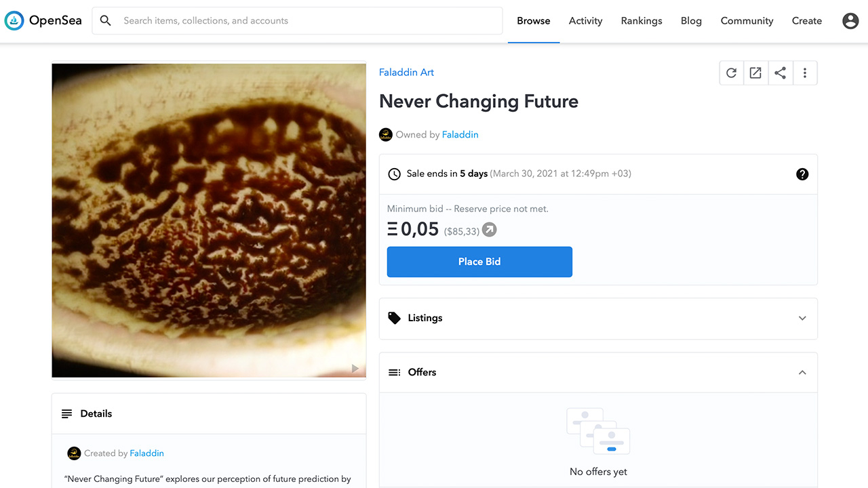This screenshot has width=868, height=488.
Task: Go to the Rankings tab
Action: pos(642,21)
